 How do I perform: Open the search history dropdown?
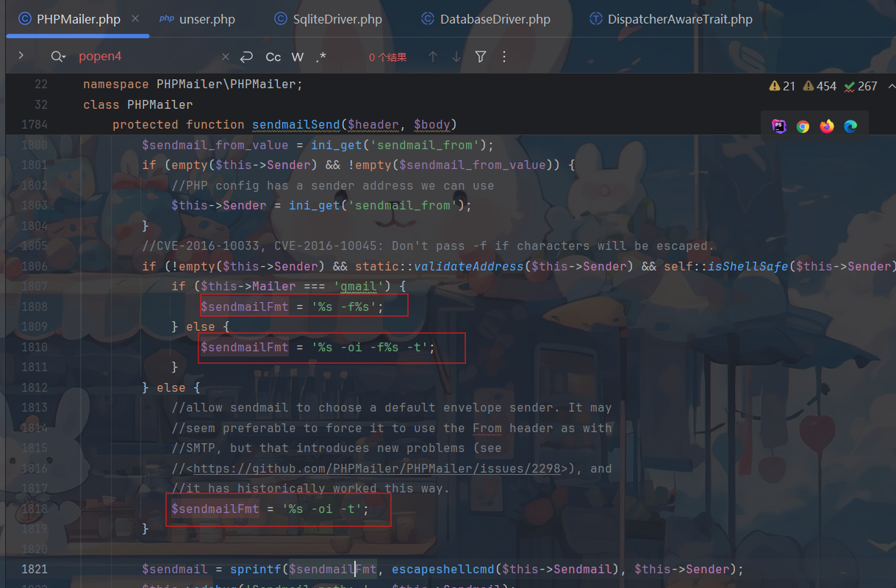[58, 57]
